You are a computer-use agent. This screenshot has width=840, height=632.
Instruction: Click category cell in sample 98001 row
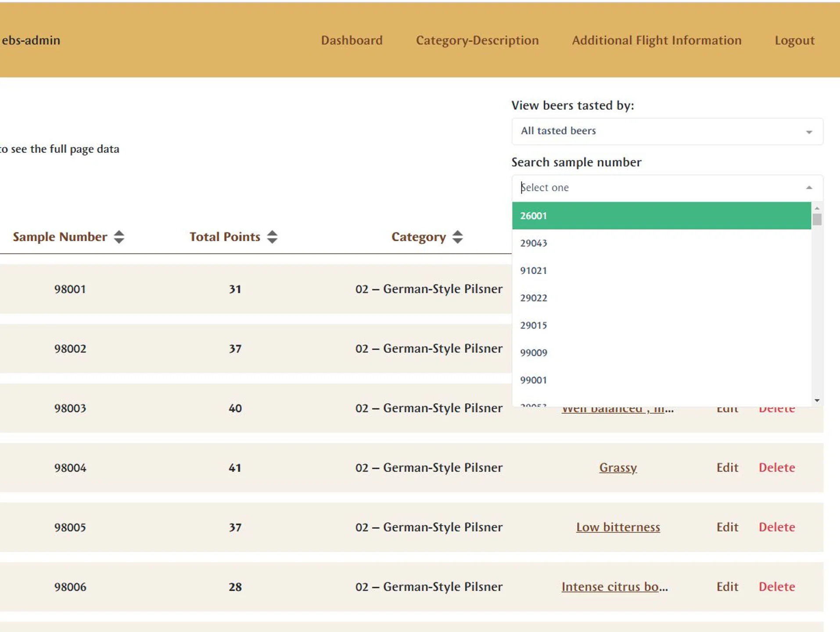[429, 289]
